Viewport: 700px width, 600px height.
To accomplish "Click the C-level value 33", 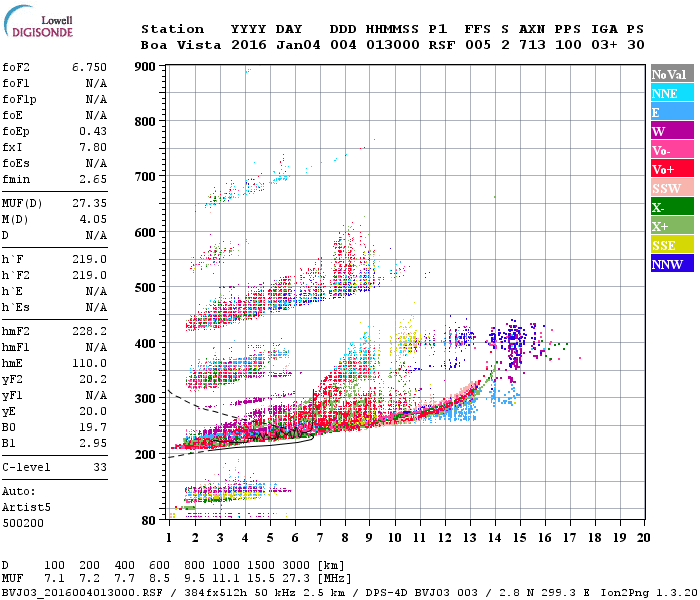I will (x=100, y=467).
